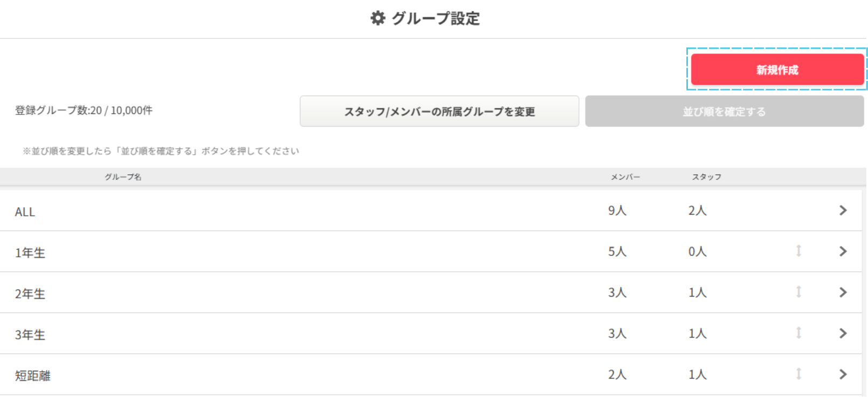The height and width of the screenshot is (397, 868).
Task: Click スタッフ/メンバーの所属グループを変更 button
Action: (x=439, y=112)
